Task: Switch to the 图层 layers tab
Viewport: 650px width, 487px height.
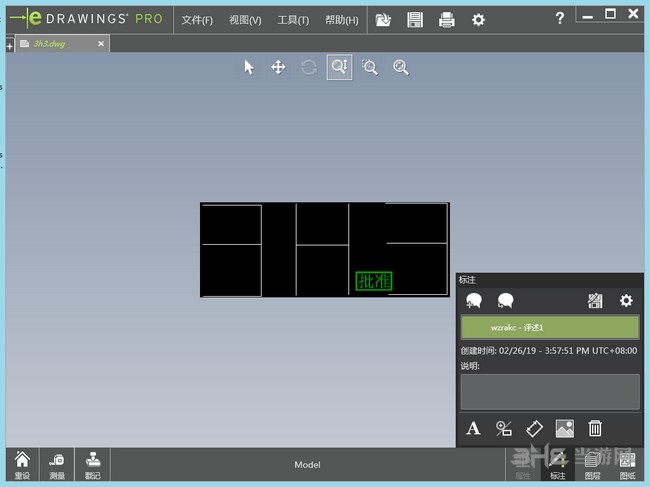Action: [x=592, y=463]
